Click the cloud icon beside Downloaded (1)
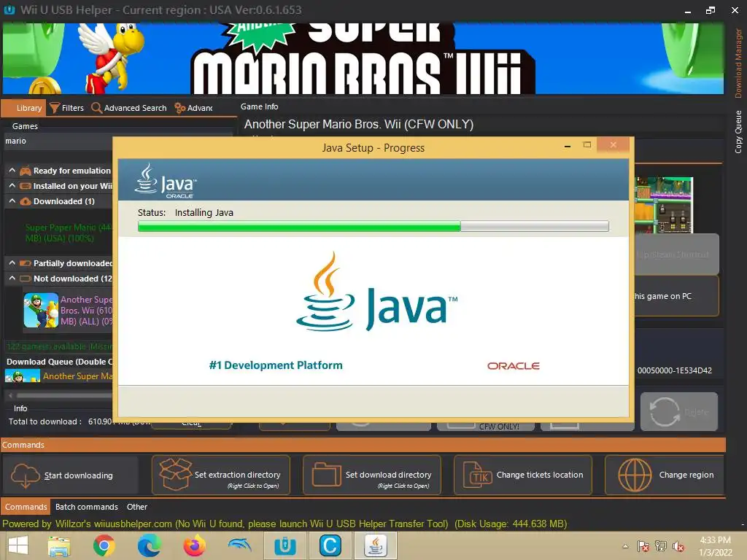The image size is (747, 560). pos(26,201)
